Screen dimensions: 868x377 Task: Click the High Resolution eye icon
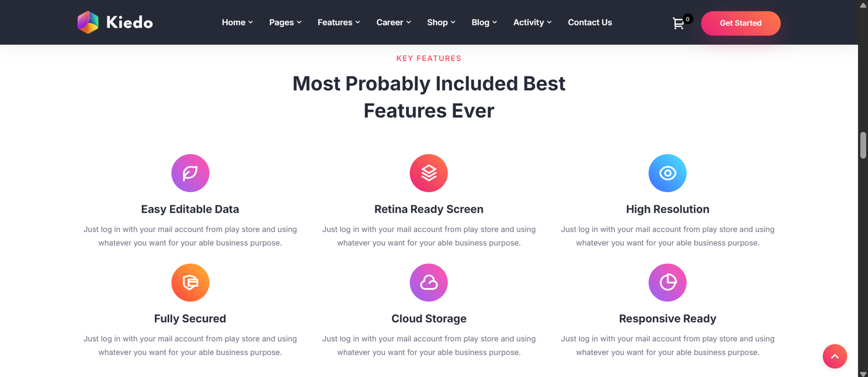tap(667, 173)
